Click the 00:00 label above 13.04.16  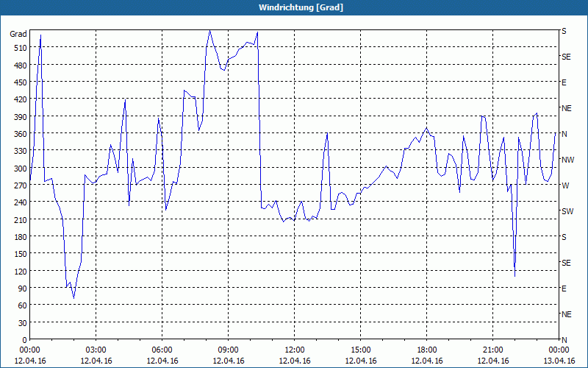(559, 350)
